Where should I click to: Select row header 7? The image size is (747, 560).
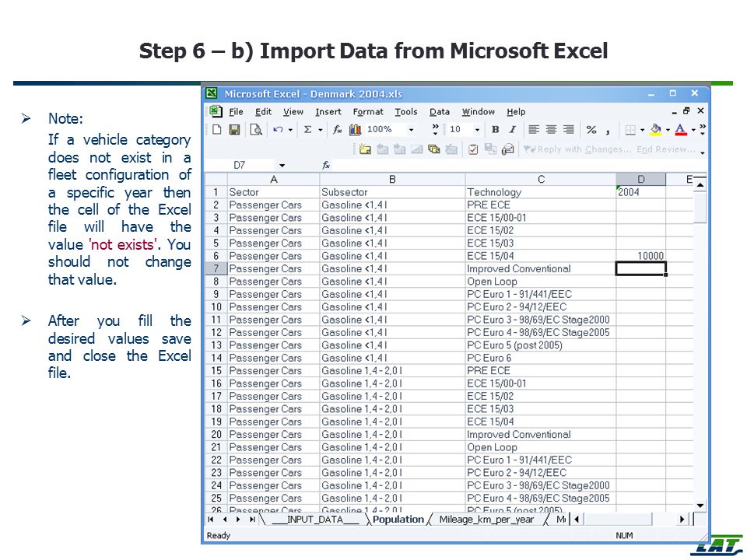pos(216,268)
